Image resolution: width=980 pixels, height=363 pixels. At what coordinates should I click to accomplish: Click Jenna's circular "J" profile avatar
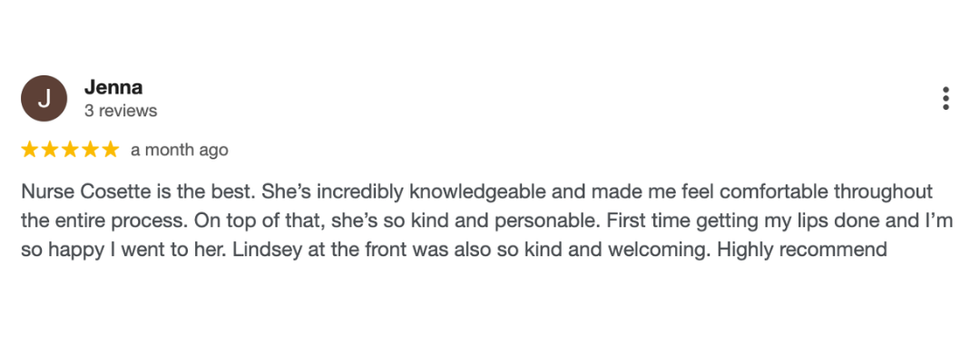pos(44,99)
